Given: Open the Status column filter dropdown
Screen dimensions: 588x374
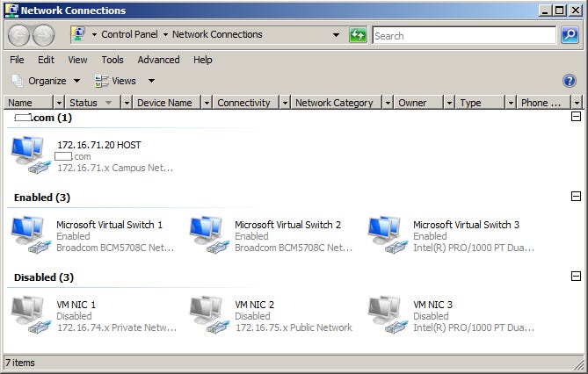Looking at the screenshot, I should point(127,103).
